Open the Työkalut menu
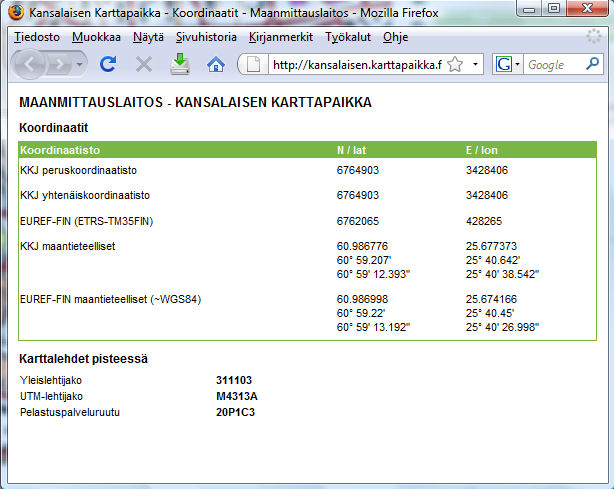This screenshot has width=614, height=489. click(348, 37)
